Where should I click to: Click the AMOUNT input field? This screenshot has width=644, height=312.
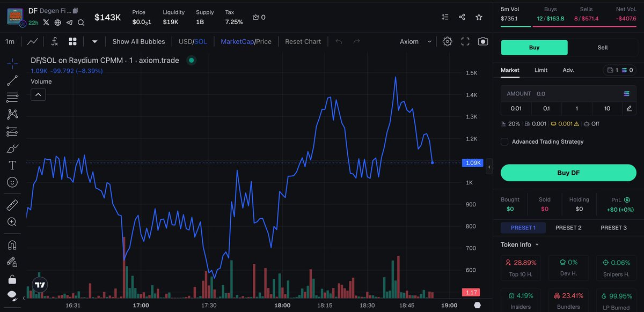coord(568,93)
